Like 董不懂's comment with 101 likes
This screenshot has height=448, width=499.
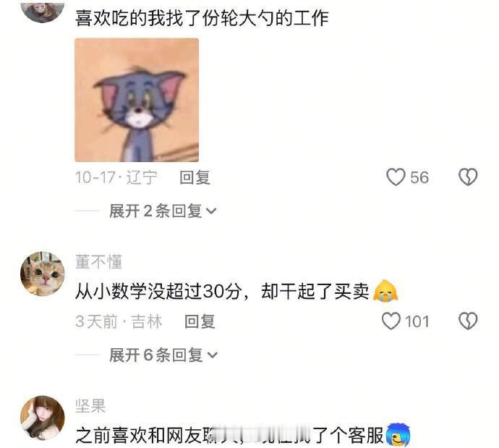[x=391, y=321]
